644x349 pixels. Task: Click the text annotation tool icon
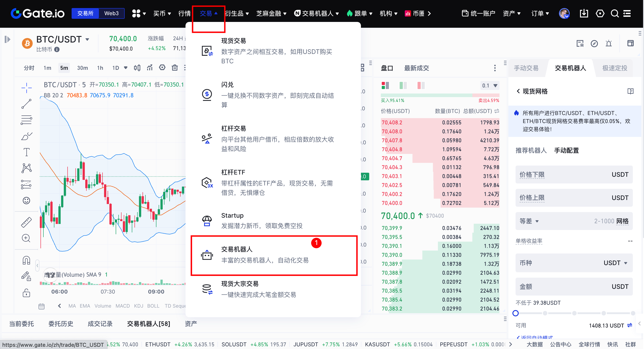(26, 152)
